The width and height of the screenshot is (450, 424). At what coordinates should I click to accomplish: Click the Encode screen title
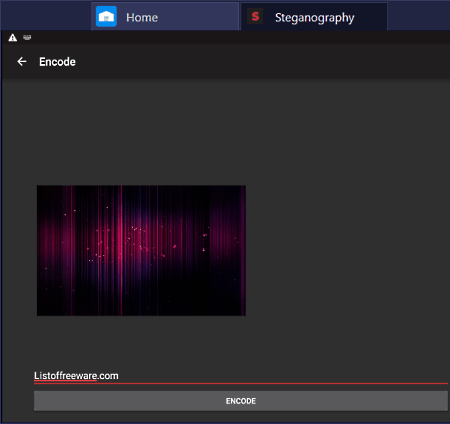57,62
